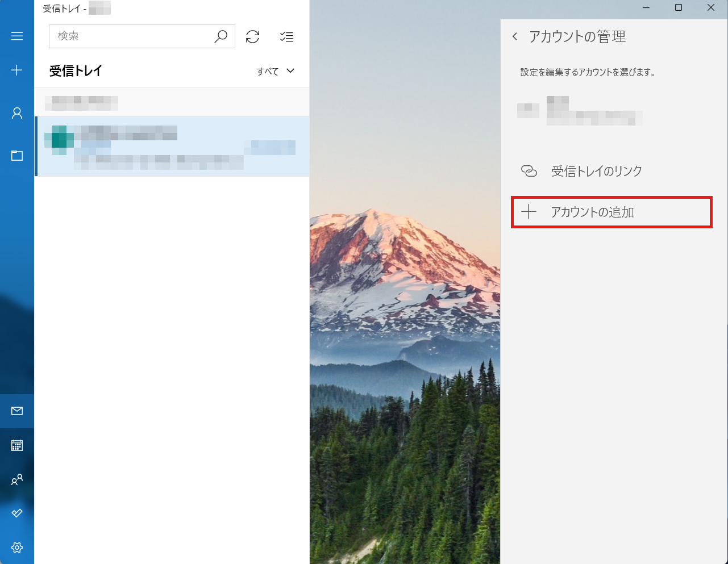728x564 pixels.
Task: Click 受信トレイのリンク option
Action: [611, 171]
